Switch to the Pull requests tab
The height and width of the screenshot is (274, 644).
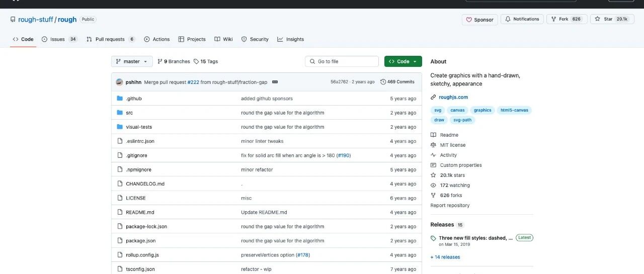(111, 39)
